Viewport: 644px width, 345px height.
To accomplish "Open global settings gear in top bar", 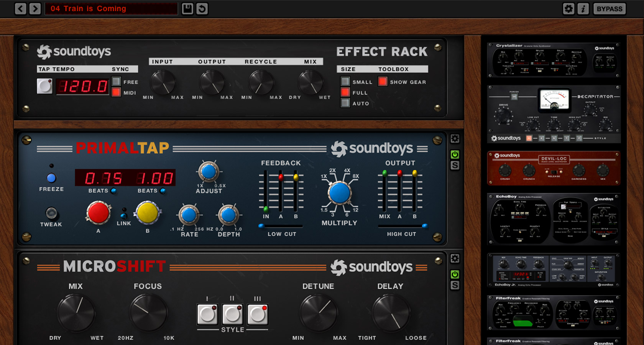I will click(x=569, y=8).
